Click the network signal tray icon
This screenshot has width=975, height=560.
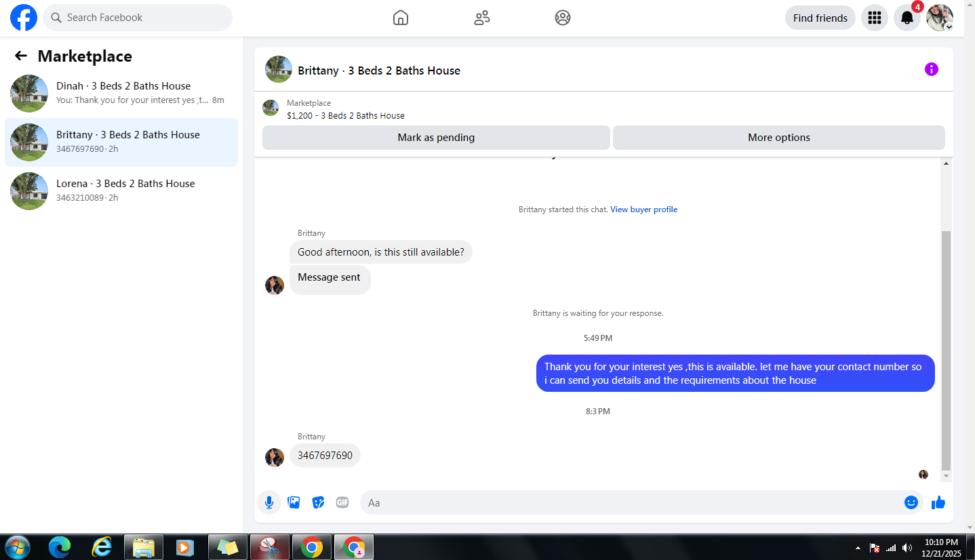[x=891, y=548]
